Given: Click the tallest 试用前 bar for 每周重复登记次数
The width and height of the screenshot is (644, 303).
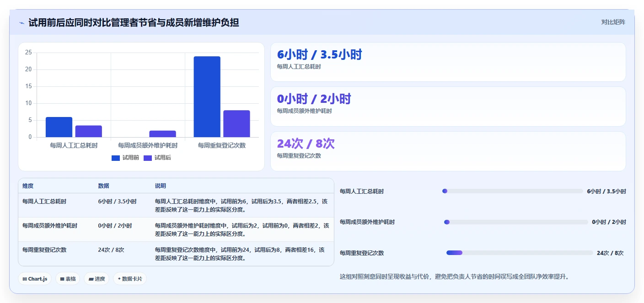Looking at the screenshot, I should (x=207, y=97).
